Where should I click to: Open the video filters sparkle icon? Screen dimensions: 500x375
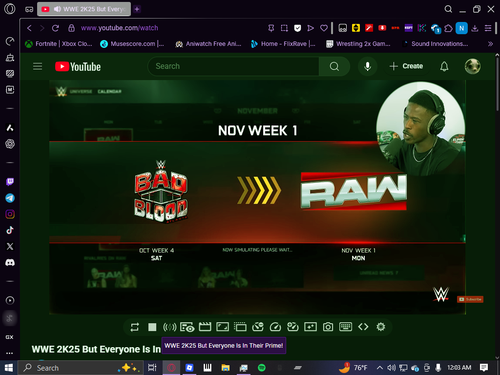click(x=310, y=327)
